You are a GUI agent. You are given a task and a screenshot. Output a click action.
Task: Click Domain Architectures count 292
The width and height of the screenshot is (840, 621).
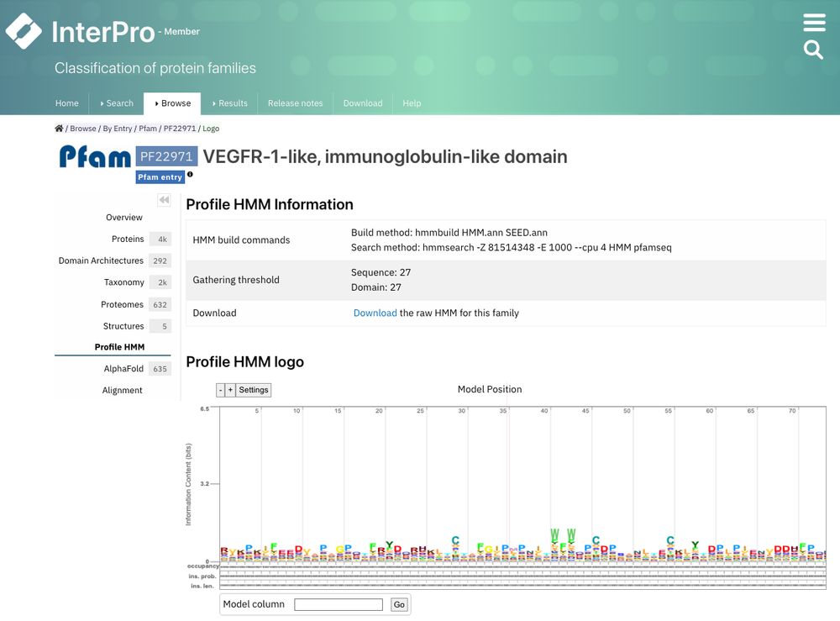click(160, 261)
